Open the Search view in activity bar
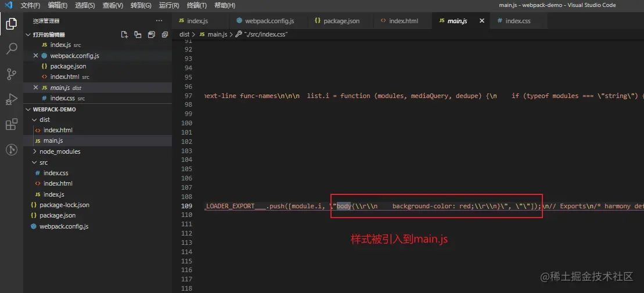This screenshot has height=293, width=644. [x=12, y=49]
